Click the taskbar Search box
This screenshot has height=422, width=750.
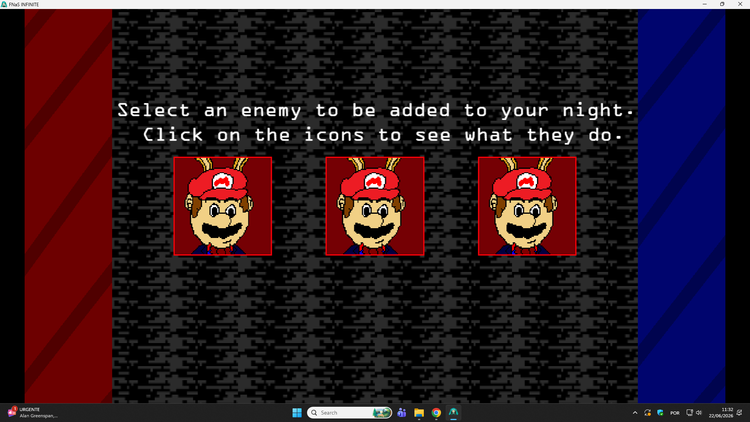click(349, 412)
